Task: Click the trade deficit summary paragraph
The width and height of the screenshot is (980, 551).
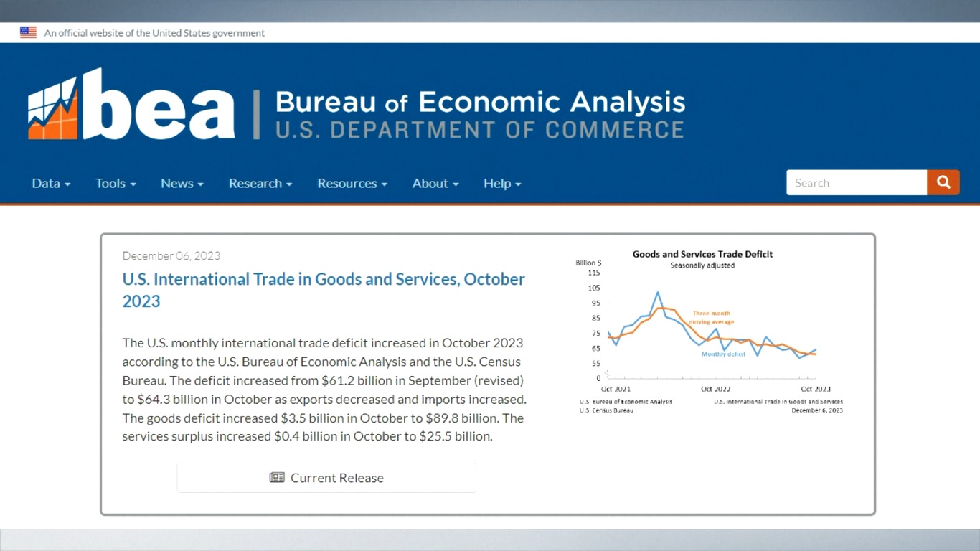Action: pyautogui.click(x=324, y=390)
